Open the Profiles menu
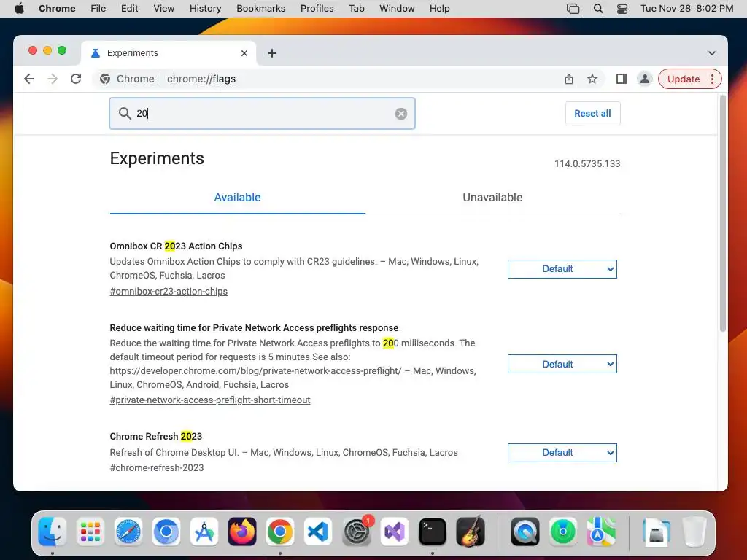This screenshot has width=747, height=560. coord(317,9)
